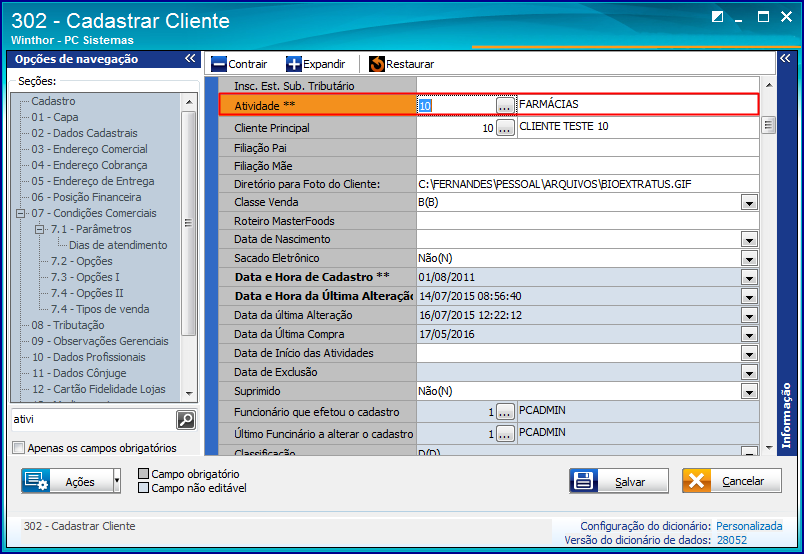Go to section 02 - Dados Cadastrais
The image size is (804, 554).
pyautogui.click(x=85, y=133)
